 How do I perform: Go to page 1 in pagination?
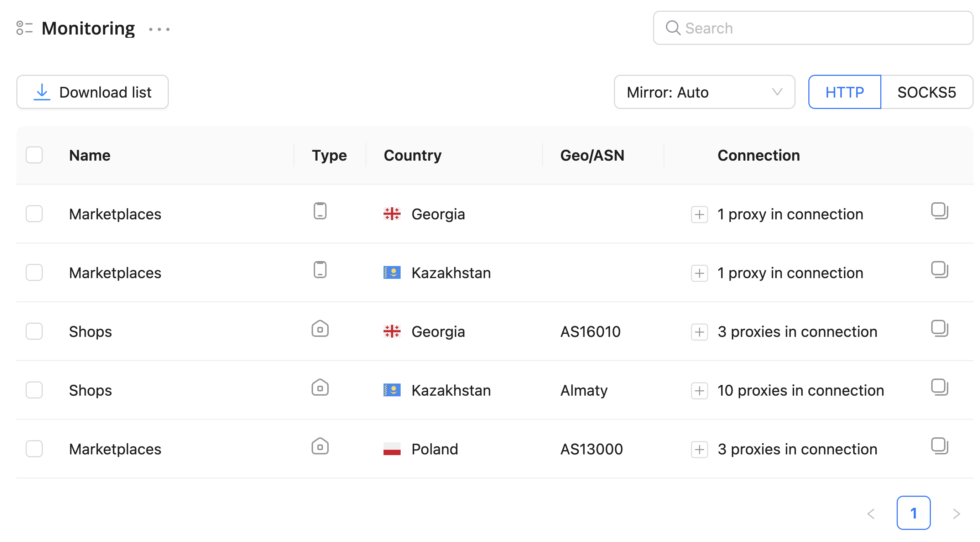[x=913, y=513]
